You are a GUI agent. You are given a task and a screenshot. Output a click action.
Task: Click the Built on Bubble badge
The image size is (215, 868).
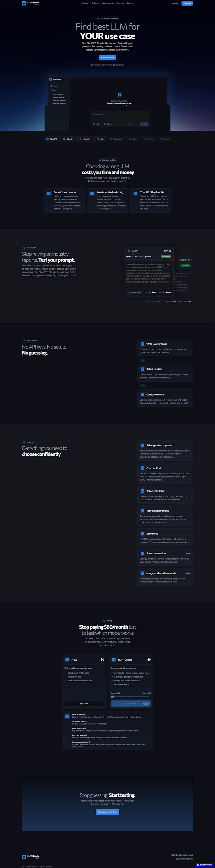tap(204, 865)
